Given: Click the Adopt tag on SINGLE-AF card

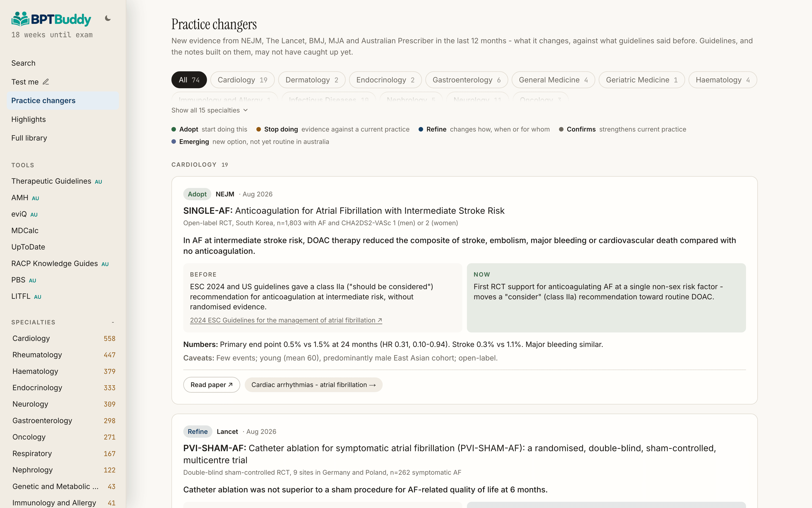Looking at the screenshot, I should pyautogui.click(x=197, y=194).
